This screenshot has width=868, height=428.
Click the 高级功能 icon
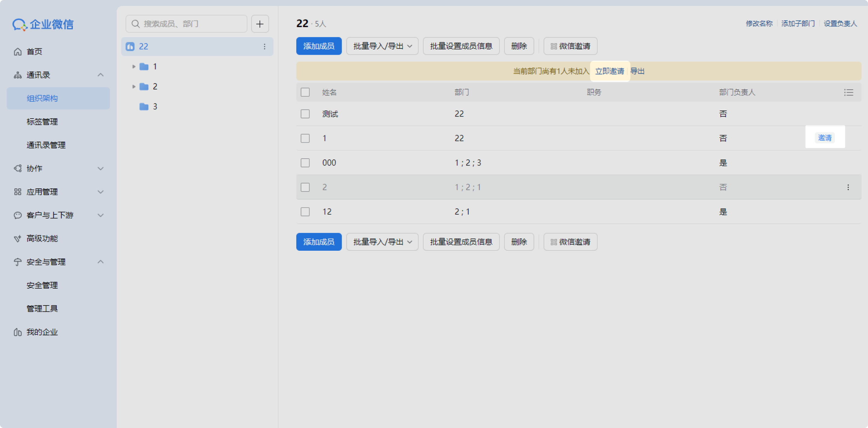pyautogui.click(x=17, y=238)
